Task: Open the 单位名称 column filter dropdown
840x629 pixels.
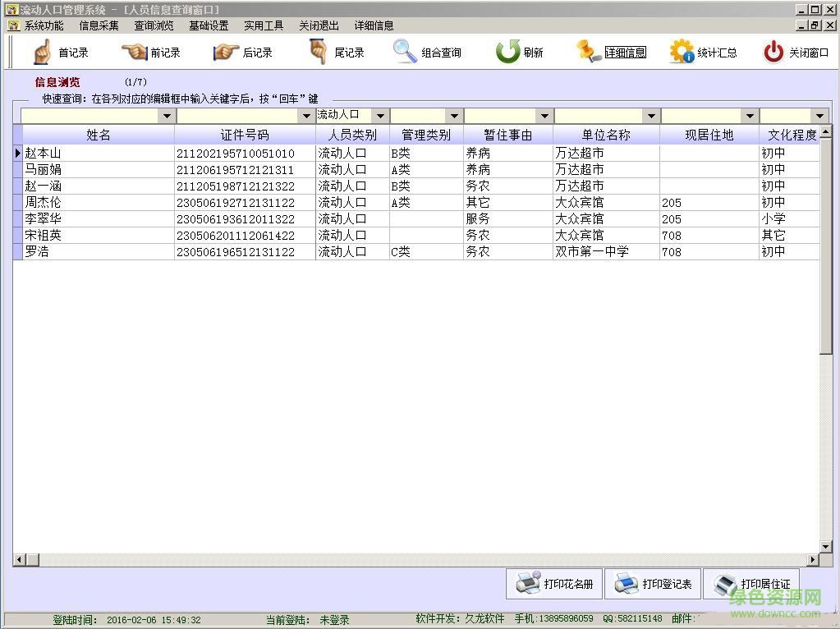Action: 651,116
